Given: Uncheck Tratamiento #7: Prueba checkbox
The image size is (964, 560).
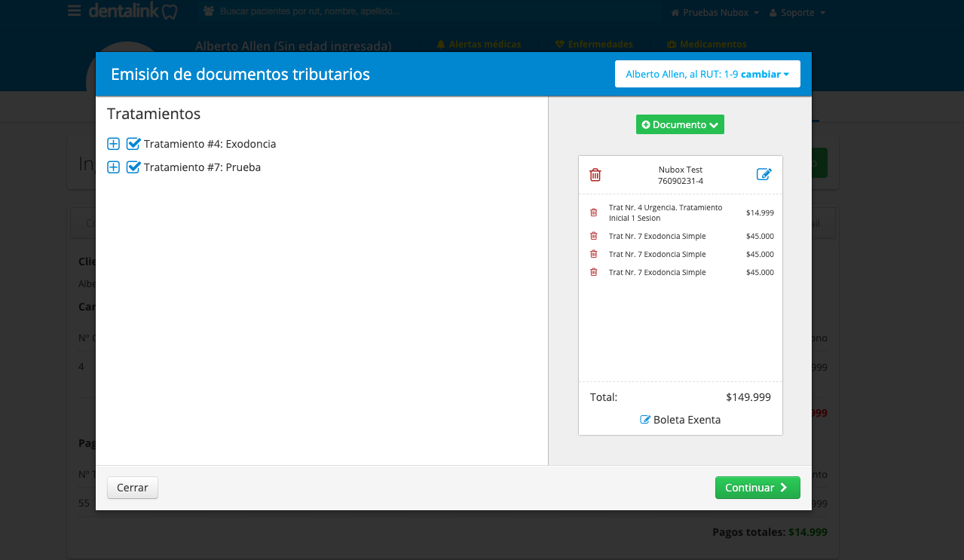Looking at the screenshot, I should coord(133,167).
